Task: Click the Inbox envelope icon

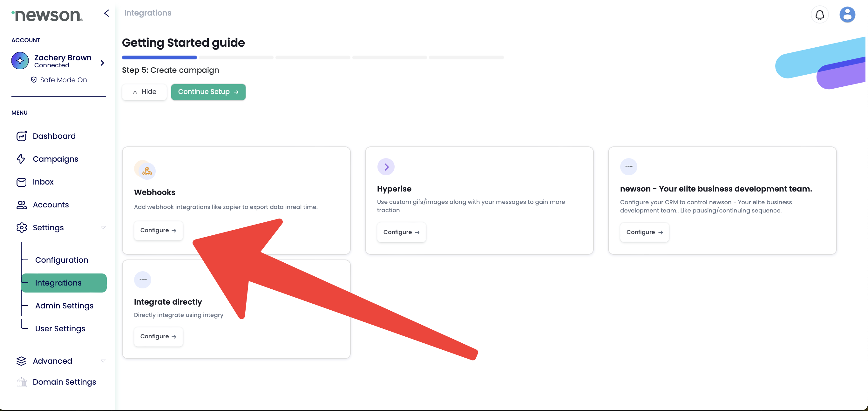Action: (21, 182)
